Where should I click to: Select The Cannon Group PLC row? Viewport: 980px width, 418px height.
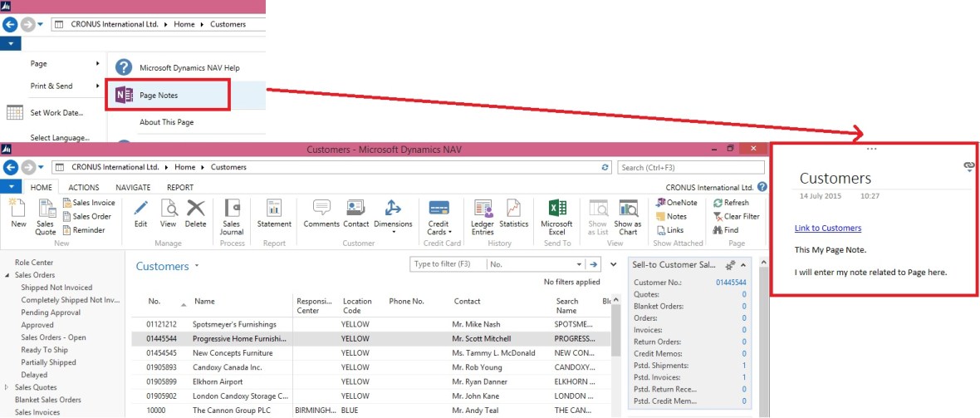coord(370,411)
